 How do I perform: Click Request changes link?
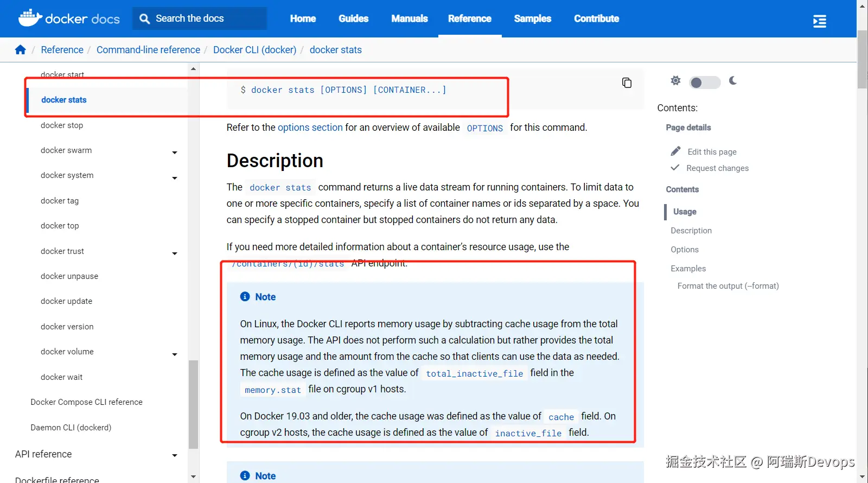click(717, 168)
